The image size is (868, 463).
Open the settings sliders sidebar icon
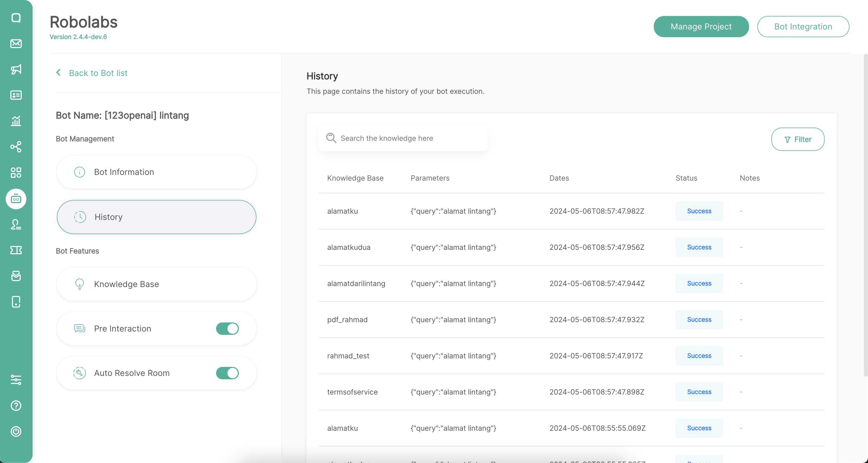pyautogui.click(x=16, y=380)
